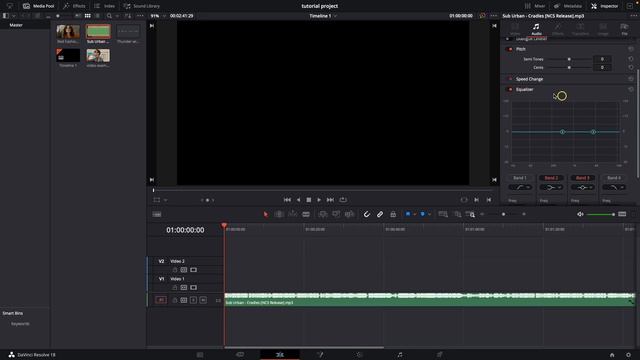Open the Effects panel button

(x=74, y=6)
